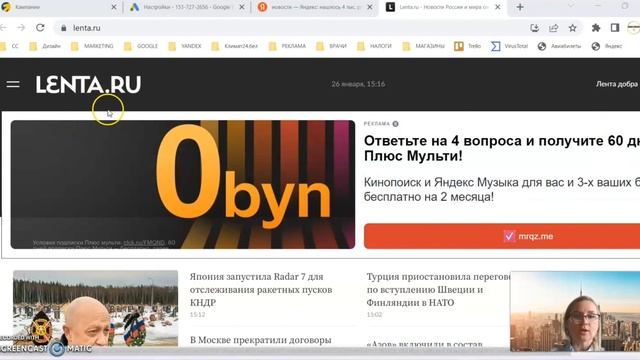Open MARKETING bookmarks folder
The height and width of the screenshot is (360, 640).
[x=92, y=46]
